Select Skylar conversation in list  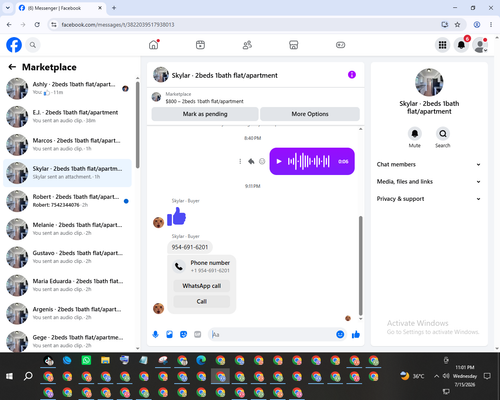click(x=67, y=173)
